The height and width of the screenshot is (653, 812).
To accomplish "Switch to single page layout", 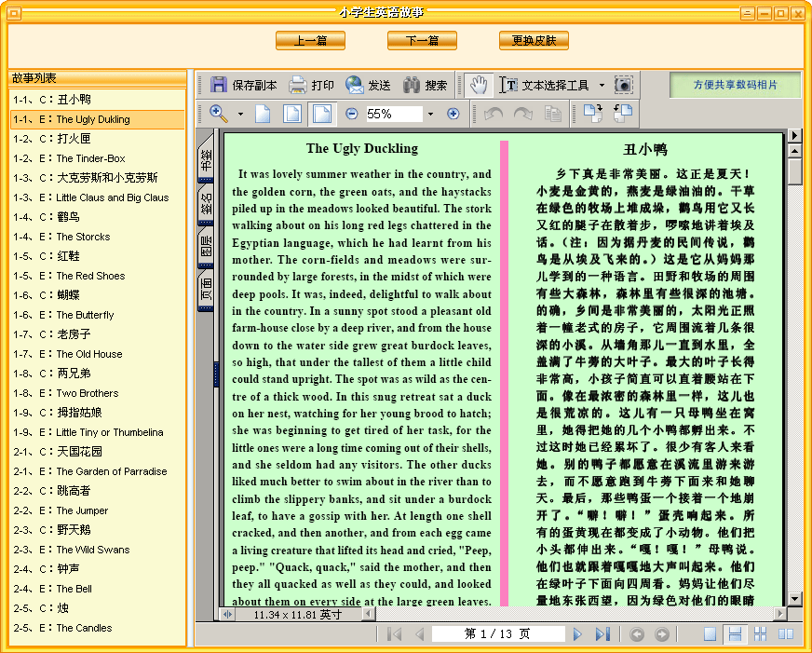I will (710, 633).
